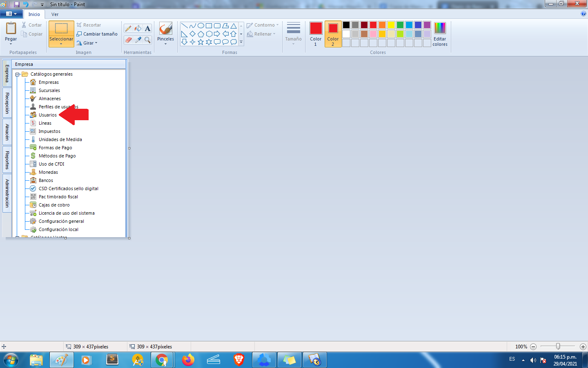Choose the Right triangle shape

tap(185, 34)
